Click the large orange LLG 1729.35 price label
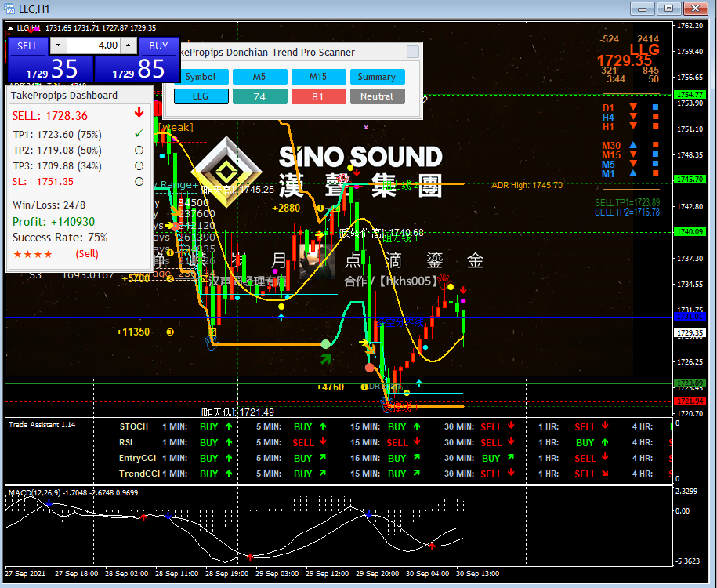This screenshot has height=588, width=717. [628, 55]
